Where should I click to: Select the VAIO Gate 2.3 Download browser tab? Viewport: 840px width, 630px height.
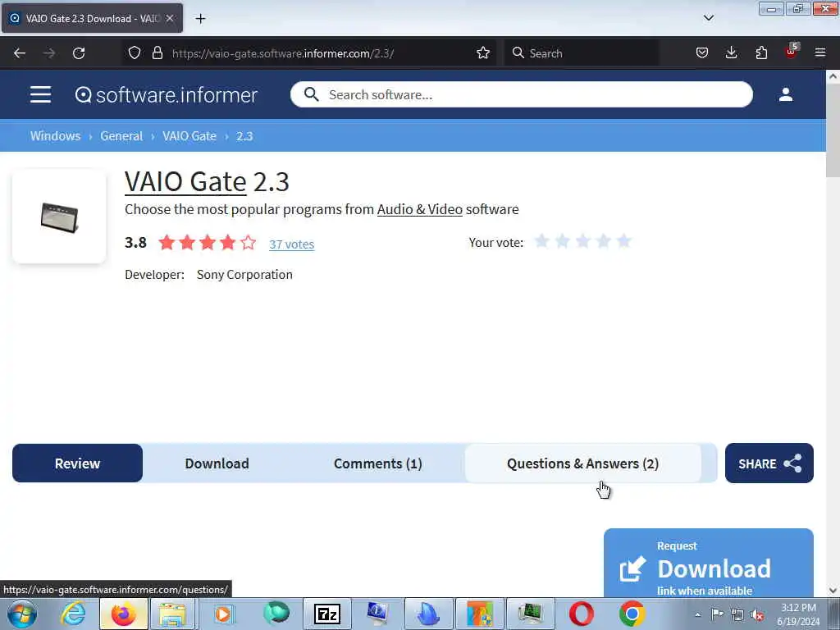click(x=92, y=18)
